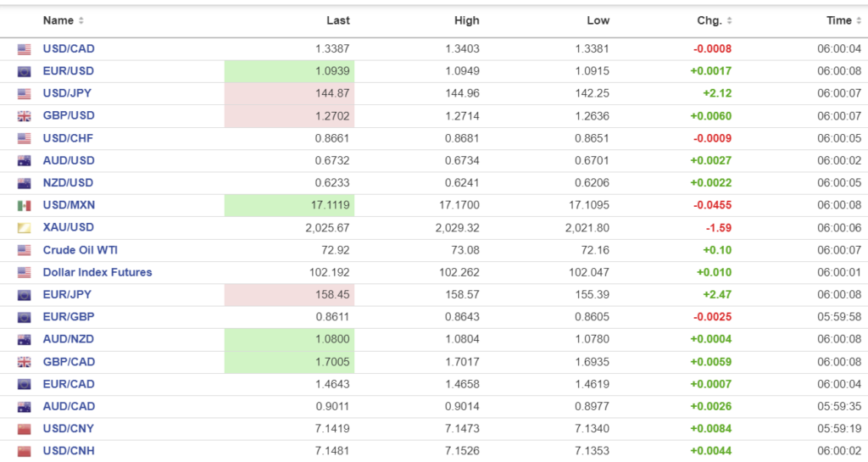The image size is (868, 462).
Task: Click the EU flag icon beside EUR/JPY
Action: pyautogui.click(x=24, y=295)
